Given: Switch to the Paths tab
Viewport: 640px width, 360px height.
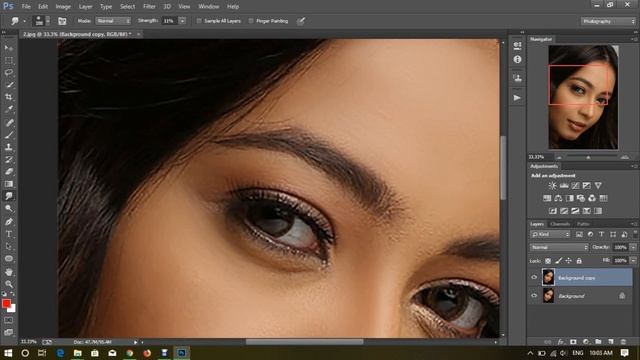Looking at the screenshot, I should pyautogui.click(x=583, y=224).
